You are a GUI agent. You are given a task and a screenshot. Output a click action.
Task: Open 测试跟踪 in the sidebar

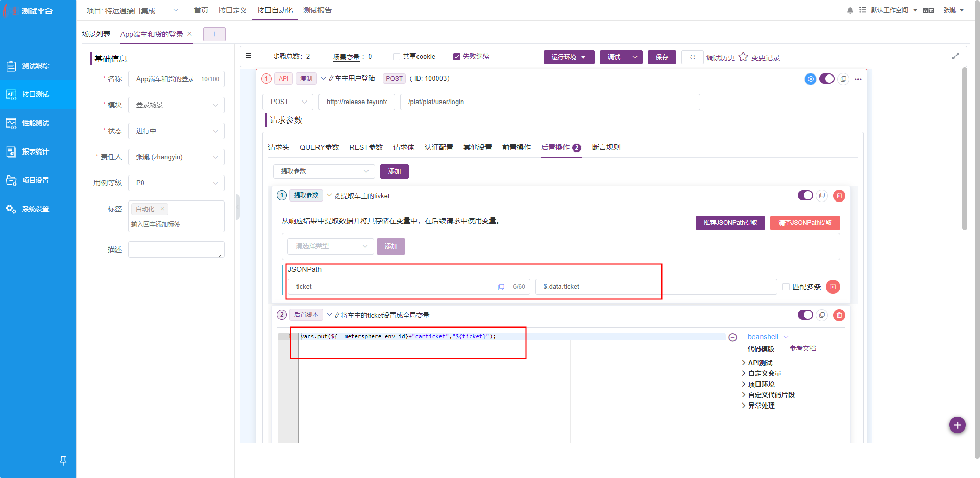[x=38, y=66]
